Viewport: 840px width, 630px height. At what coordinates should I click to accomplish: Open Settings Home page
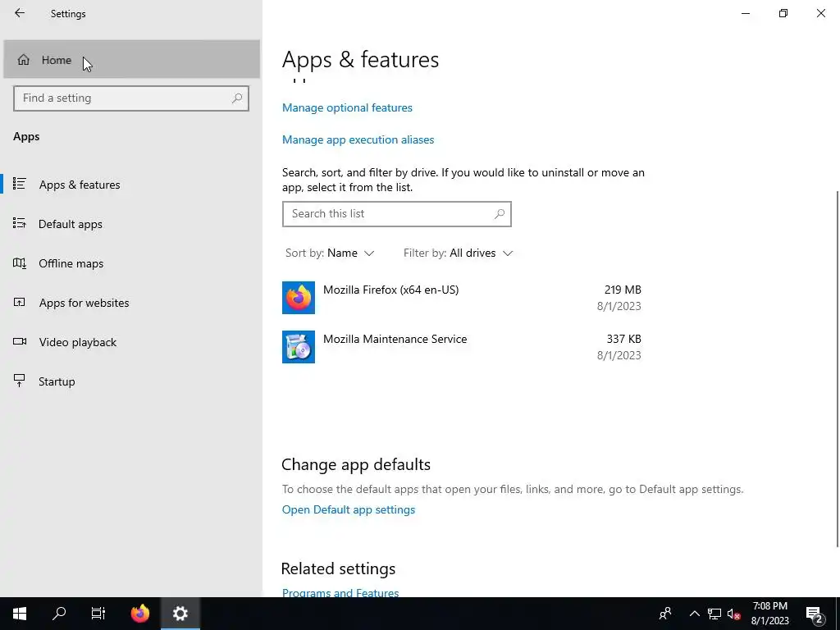point(132,59)
